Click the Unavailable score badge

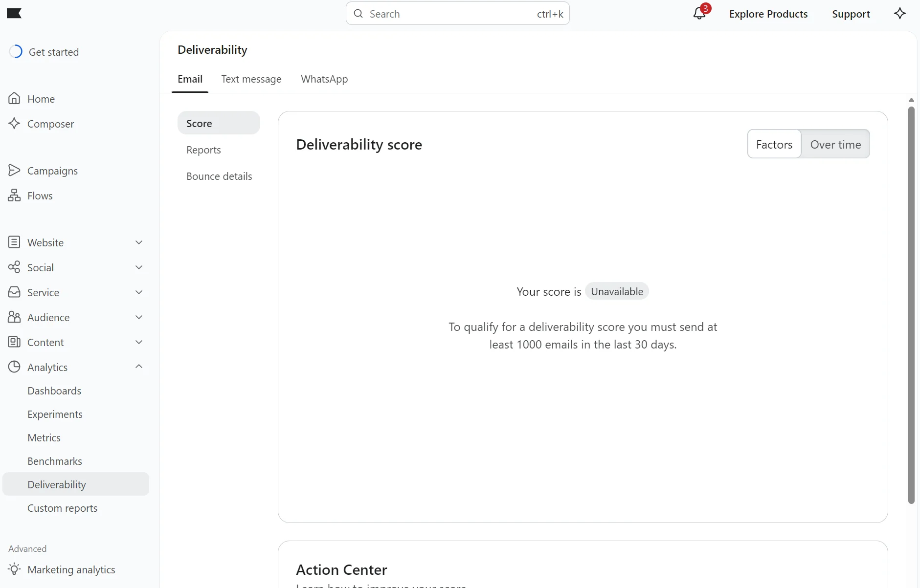pyautogui.click(x=617, y=291)
